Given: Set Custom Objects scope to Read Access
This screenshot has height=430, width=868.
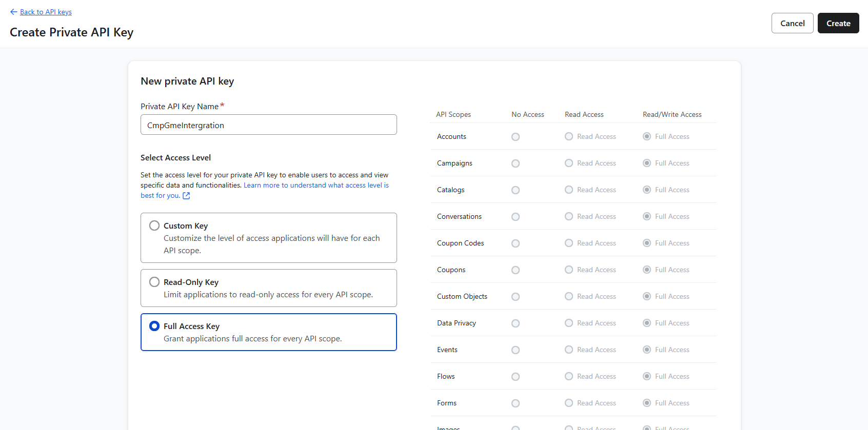Looking at the screenshot, I should (x=569, y=296).
